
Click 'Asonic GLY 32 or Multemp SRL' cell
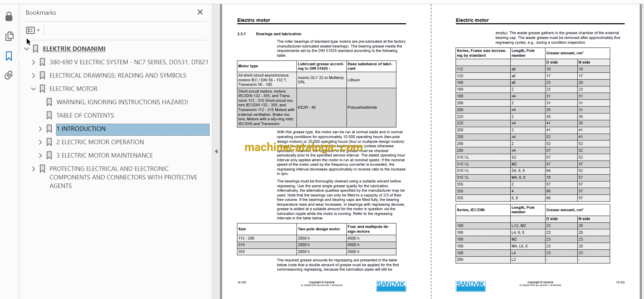(x=321, y=80)
